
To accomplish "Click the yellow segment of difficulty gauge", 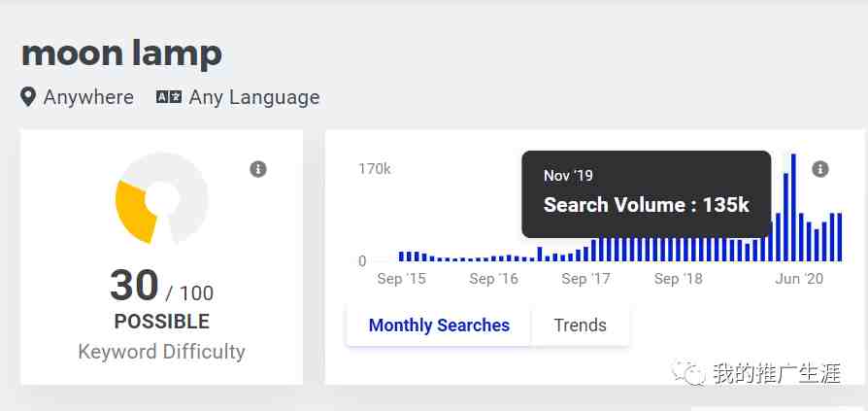I will (x=134, y=212).
